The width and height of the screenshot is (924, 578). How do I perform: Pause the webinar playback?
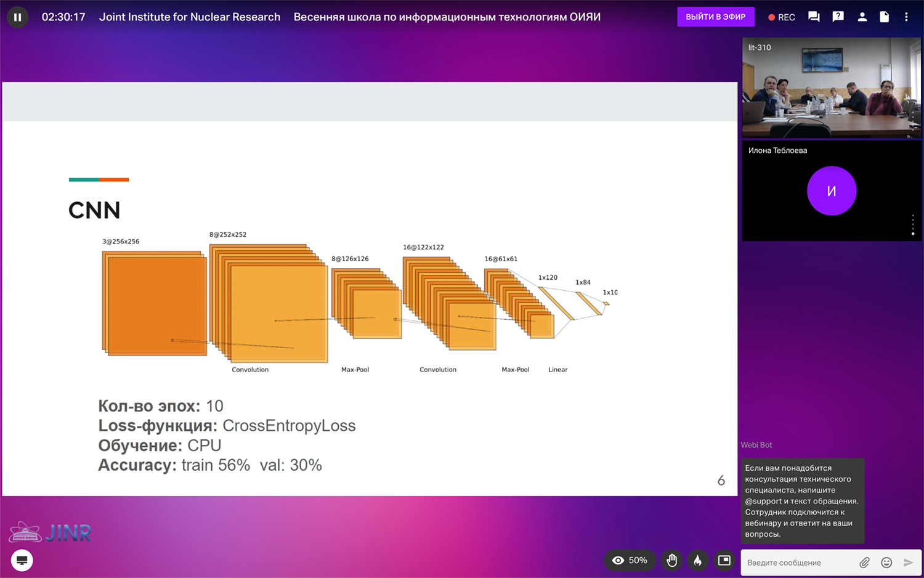(17, 17)
